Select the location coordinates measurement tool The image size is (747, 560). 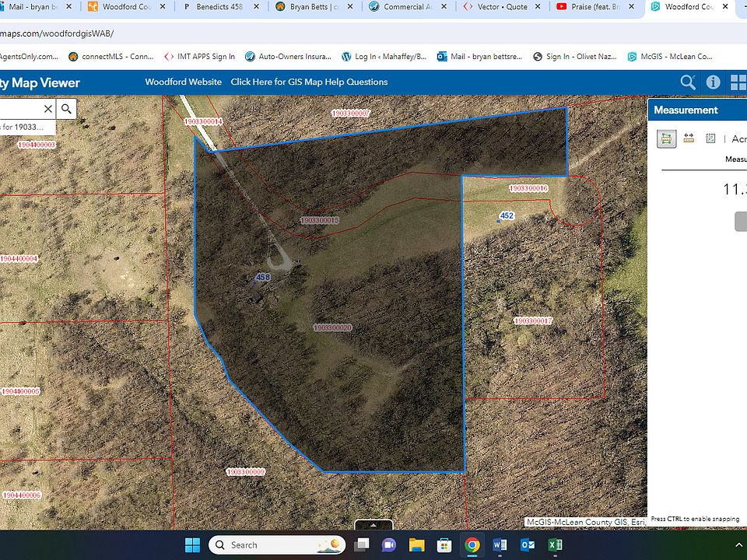click(710, 138)
